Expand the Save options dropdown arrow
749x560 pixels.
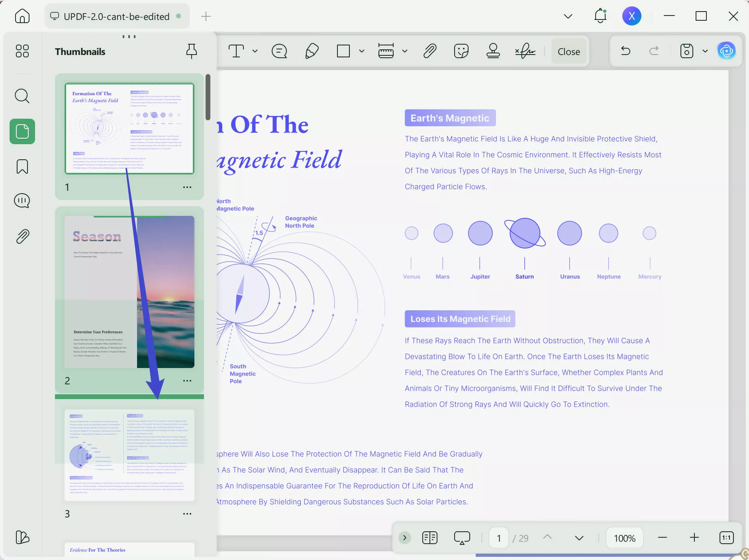coord(705,51)
